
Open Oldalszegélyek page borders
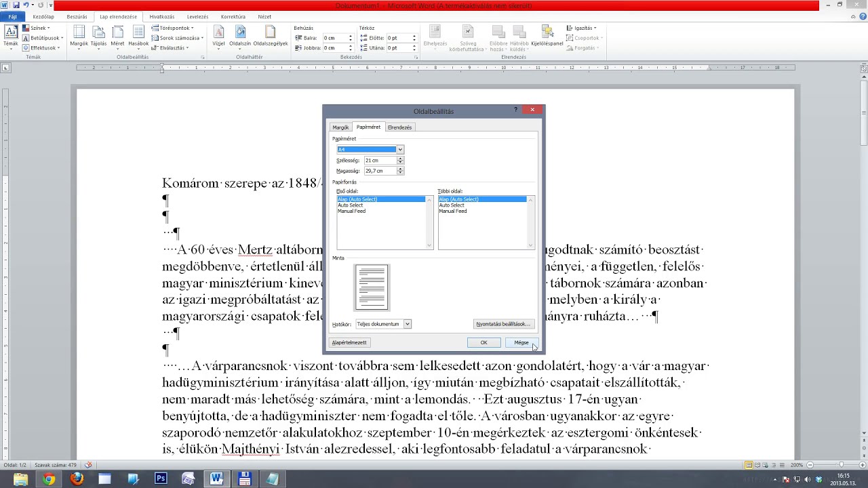coord(271,36)
